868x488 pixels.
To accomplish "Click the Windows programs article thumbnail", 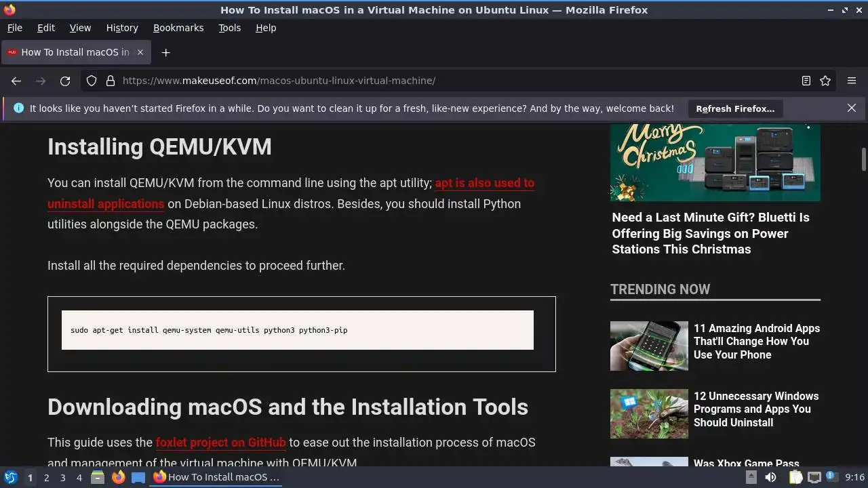I will tap(649, 413).
